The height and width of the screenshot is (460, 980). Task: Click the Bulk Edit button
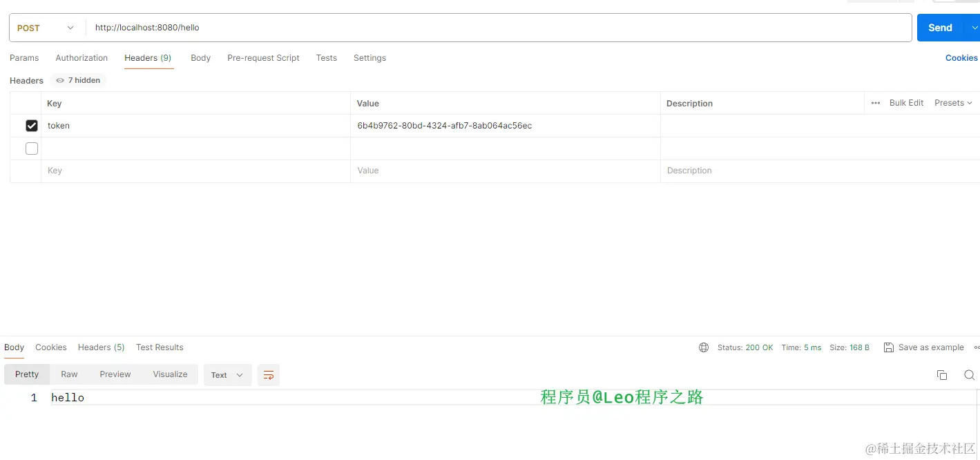(x=906, y=103)
